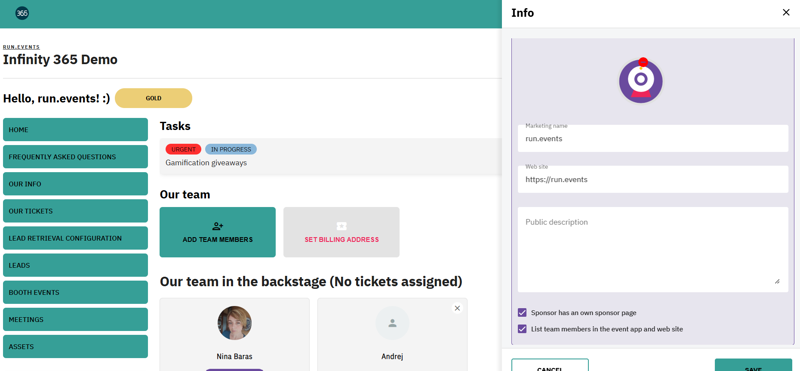Go to Assets in sidebar
The height and width of the screenshot is (371, 800).
[x=76, y=347]
